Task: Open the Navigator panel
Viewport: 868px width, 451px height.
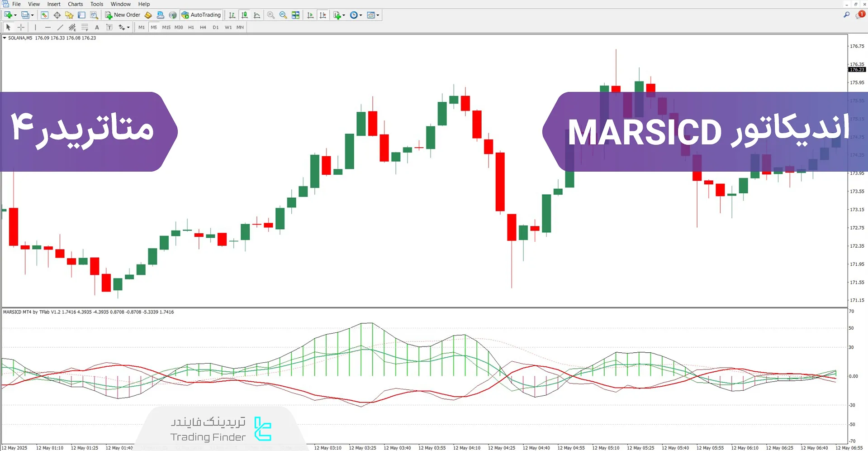Action: (x=69, y=15)
